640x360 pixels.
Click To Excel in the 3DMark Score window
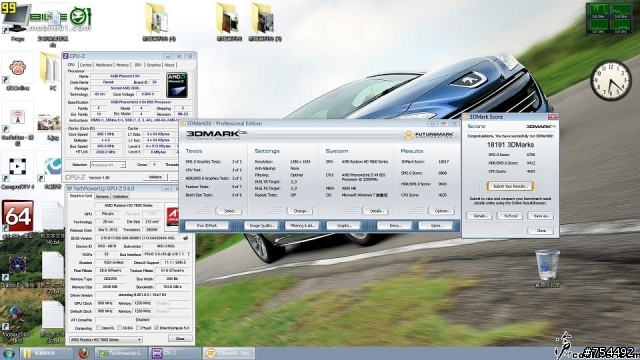click(x=510, y=216)
